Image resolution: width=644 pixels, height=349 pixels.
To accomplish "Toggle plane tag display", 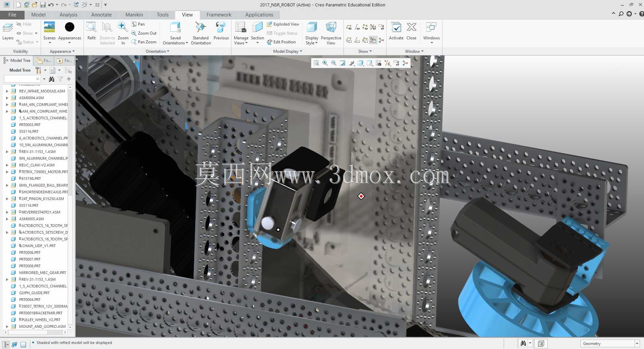I will [x=349, y=40].
